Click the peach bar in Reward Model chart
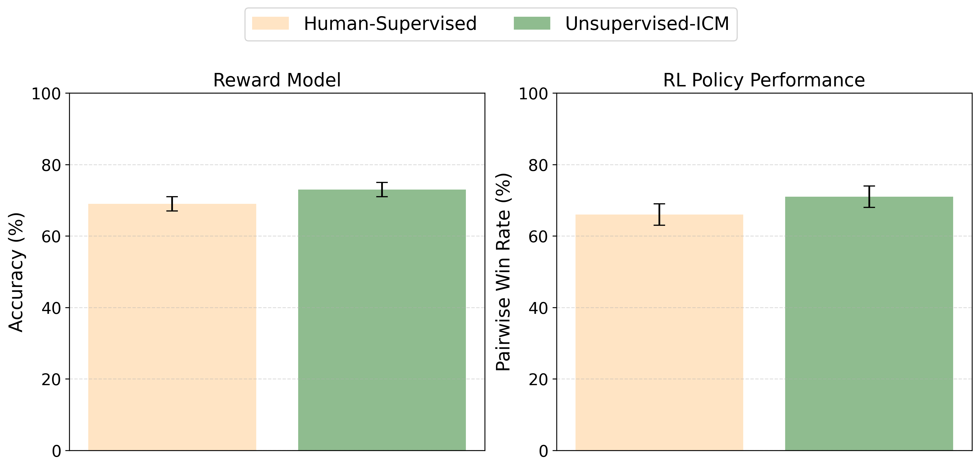This screenshot has height=468, width=980. (x=172, y=328)
